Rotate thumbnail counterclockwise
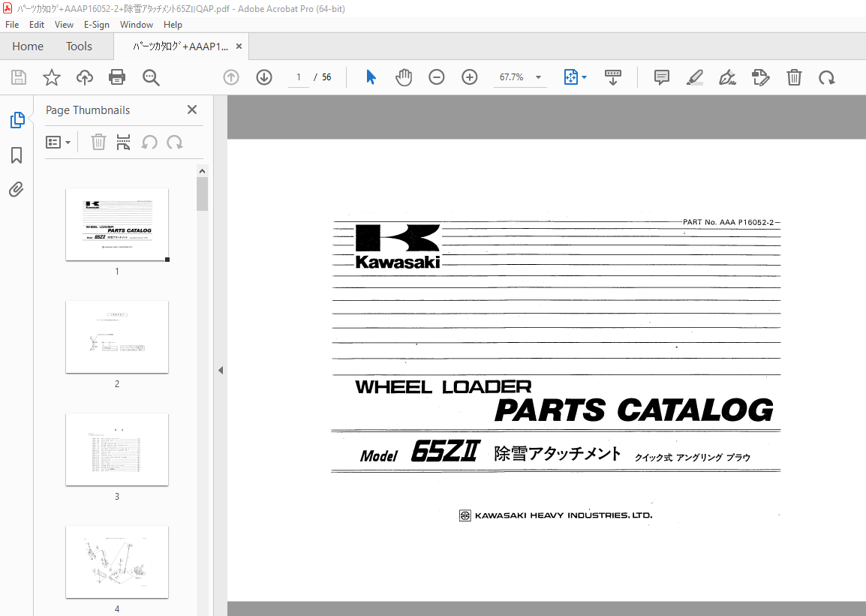The image size is (866, 616). [149, 143]
